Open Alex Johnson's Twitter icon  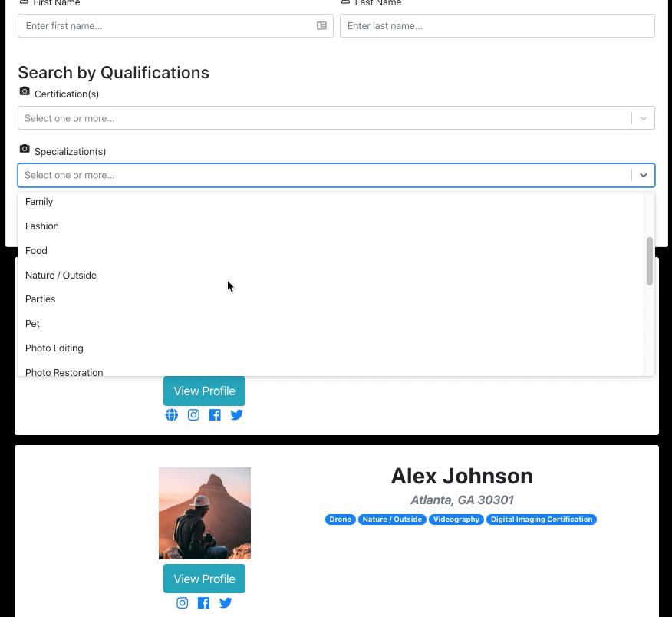226,603
